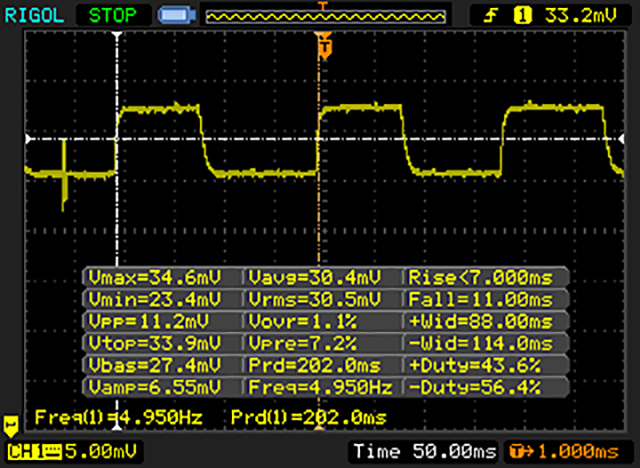Click the STOP run status indicator
The width and height of the screenshot is (640, 468).
click(113, 16)
